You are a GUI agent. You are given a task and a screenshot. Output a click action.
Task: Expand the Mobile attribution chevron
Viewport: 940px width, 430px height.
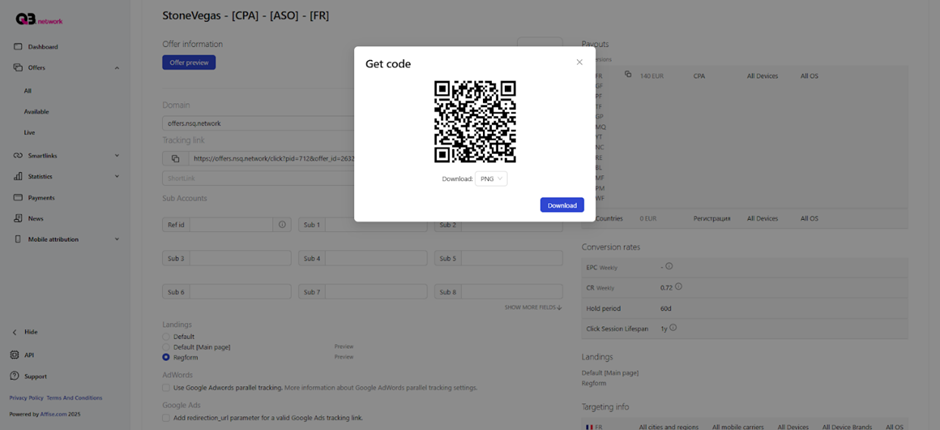pyautogui.click(x=117, y=239)
